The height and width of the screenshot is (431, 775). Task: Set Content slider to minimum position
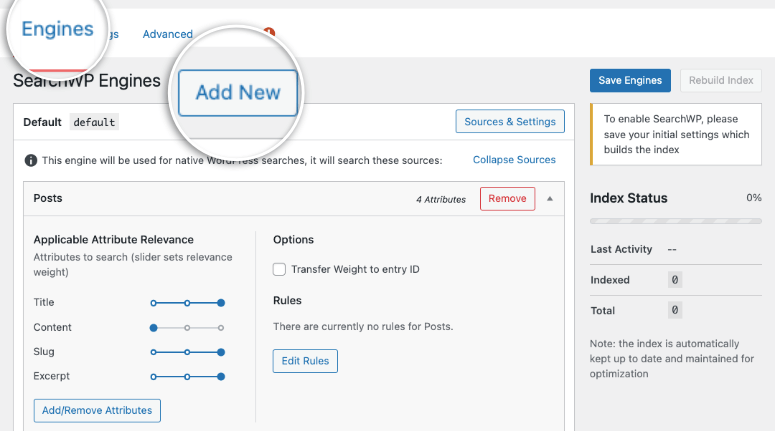coord(154,328)
